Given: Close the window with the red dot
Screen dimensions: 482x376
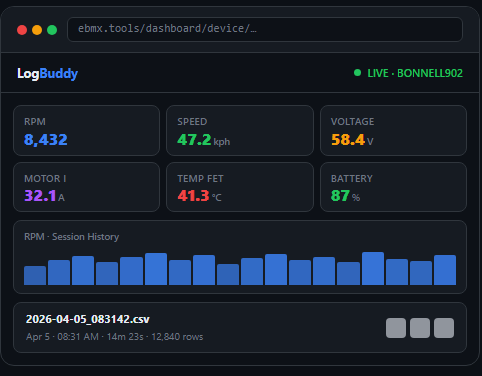Looking at the screenshot, I should (x=22, y=30).
